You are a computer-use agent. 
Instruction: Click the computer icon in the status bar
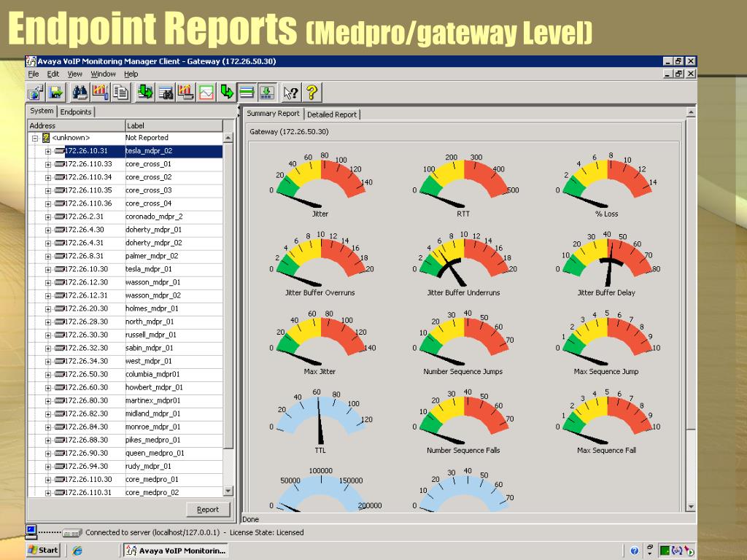coord(31,532)
